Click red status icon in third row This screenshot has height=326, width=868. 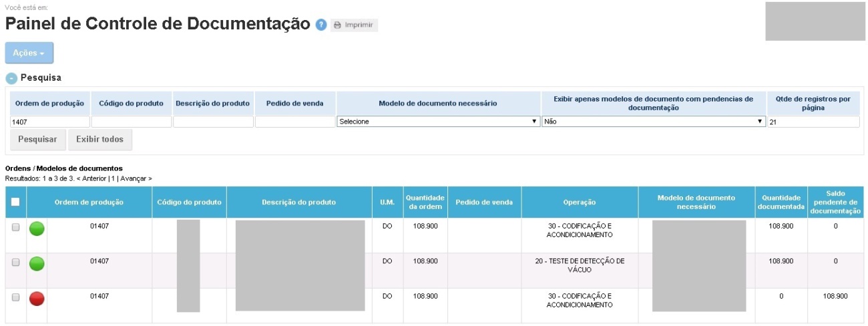point(37,298)
